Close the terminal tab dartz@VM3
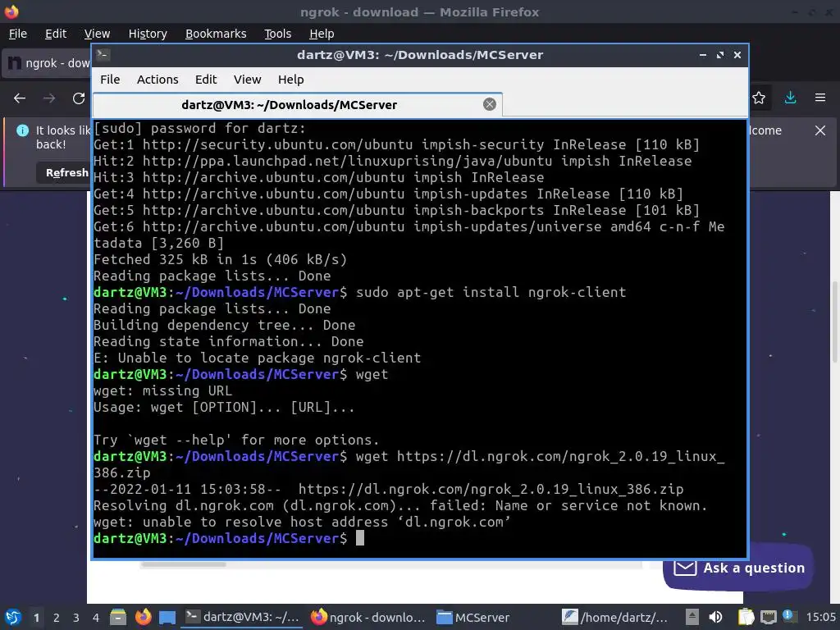840x630 pixels. coord(489,104)
